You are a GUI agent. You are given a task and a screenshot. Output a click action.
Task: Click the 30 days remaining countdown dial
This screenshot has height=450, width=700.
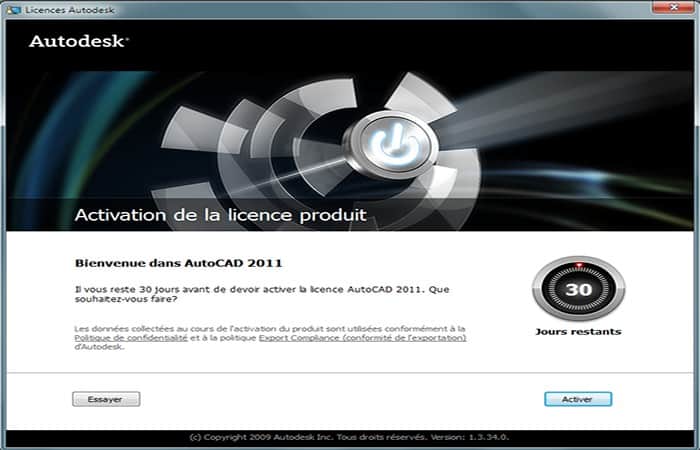pos(579,289)
